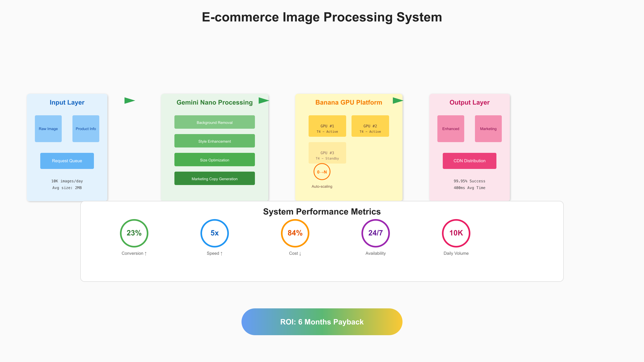Click the Raw Image box
This screenshot has width=644, height=362.
click(48, 129)
